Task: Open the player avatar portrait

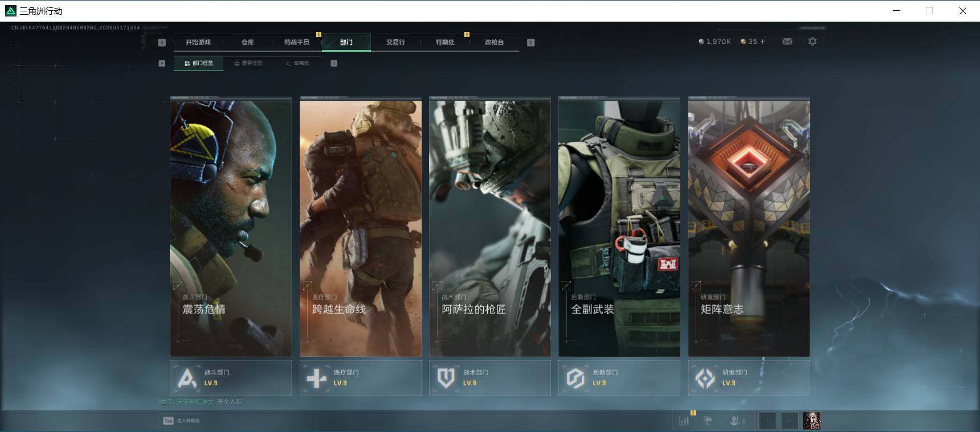Action: pyautogui.click(x=812, y=421)
